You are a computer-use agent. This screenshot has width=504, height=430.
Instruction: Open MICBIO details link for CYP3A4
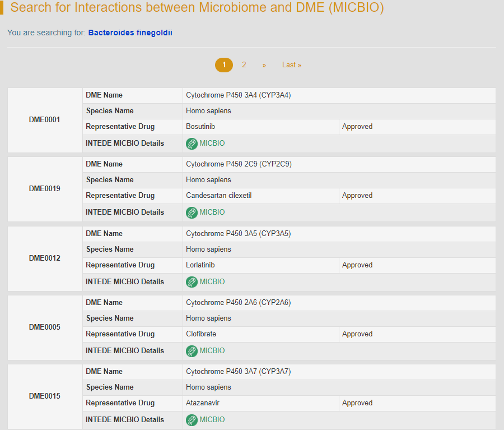click(212, 144)
